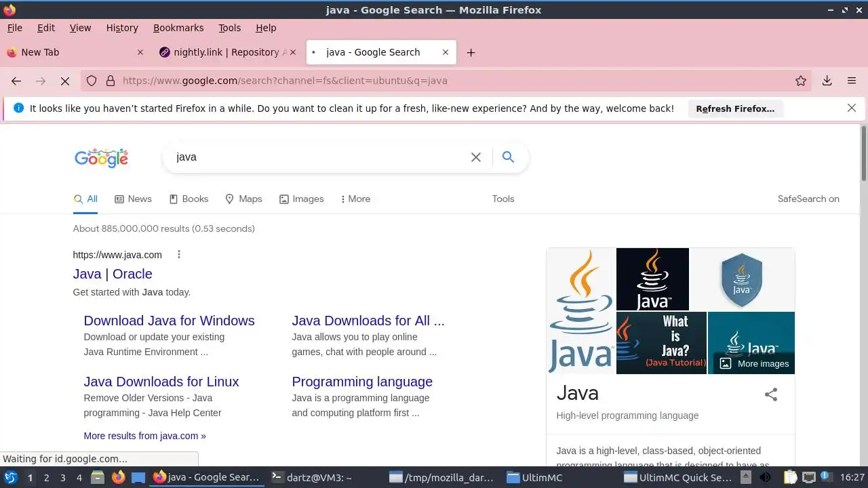
Task: Click the back navigation arrow
Action: 16,81
